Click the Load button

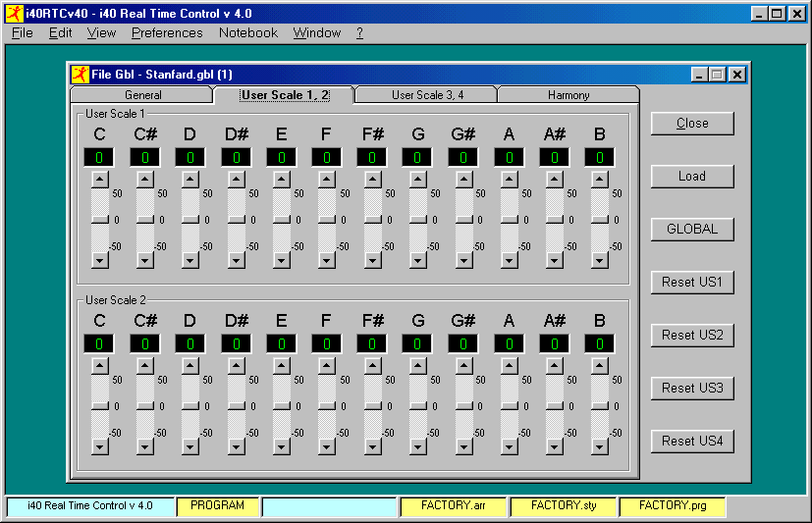click(x=692, y=177)
